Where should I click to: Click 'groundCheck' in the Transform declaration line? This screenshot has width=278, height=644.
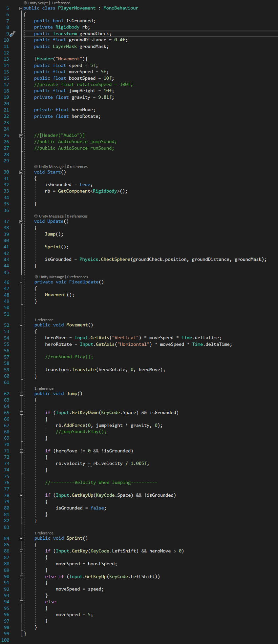[x=94, y=33]
